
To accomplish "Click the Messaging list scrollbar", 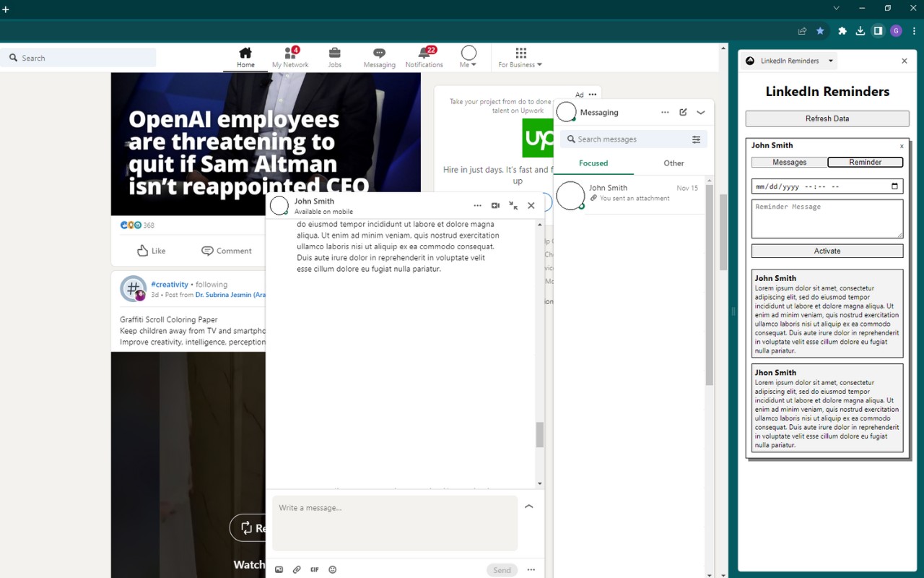I will (709, 285).
